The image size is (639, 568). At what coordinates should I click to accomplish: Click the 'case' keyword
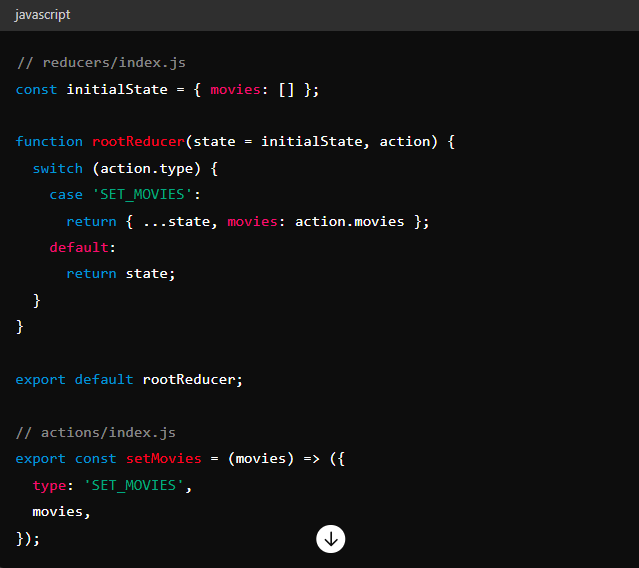pyautogui.click(x=66, y=194)
